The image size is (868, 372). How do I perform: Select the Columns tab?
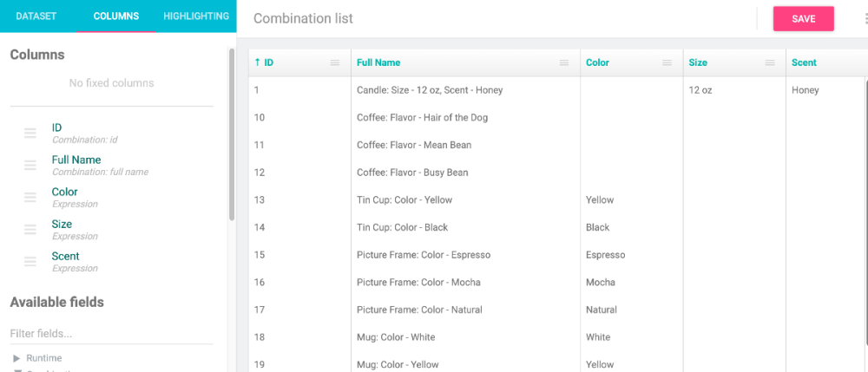coord(116,16)
